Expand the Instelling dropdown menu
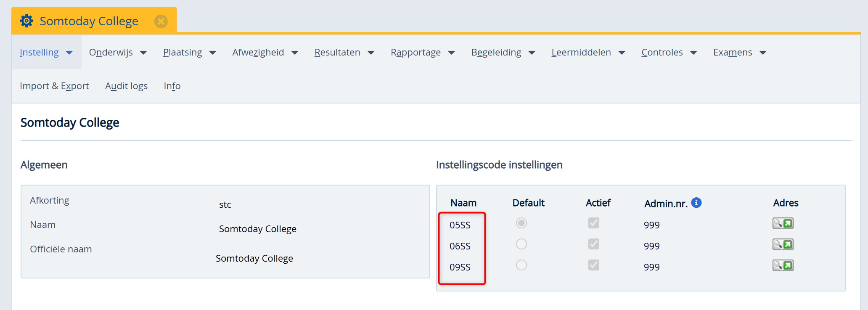Image resolution: width=868 pixels, height=310 pixels. [46, 52]
